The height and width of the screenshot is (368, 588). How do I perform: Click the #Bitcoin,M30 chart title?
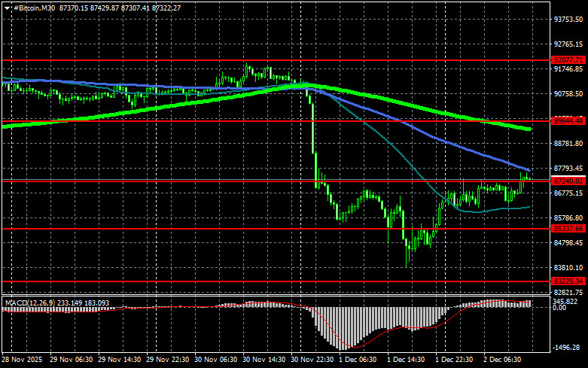coord(34,8)
